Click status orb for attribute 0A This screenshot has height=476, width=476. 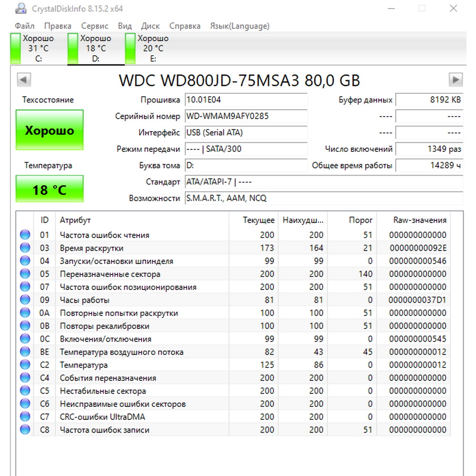pyautogui.click(x=25, y=312)
